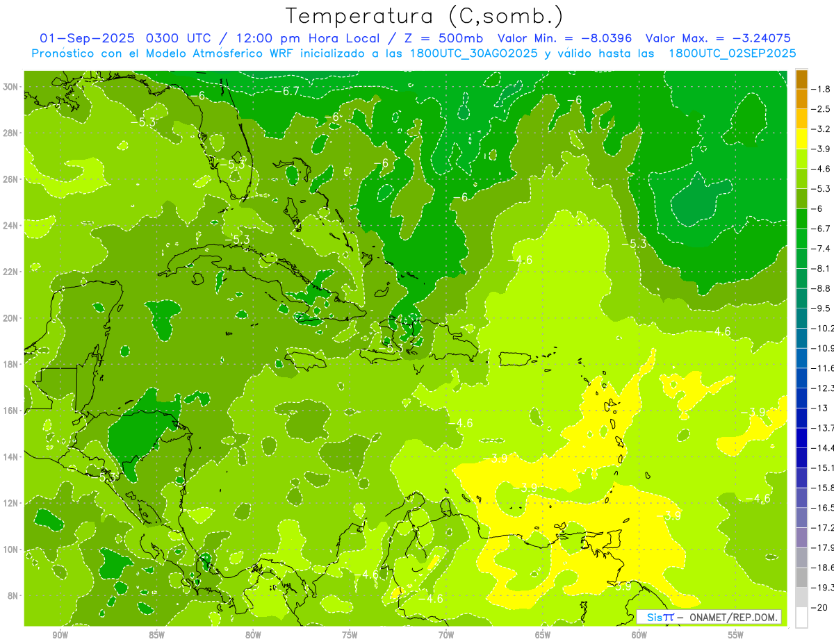Click the -2.5 colorbar label
Viewport: 834px width, 644px height.
click(821, 109)
